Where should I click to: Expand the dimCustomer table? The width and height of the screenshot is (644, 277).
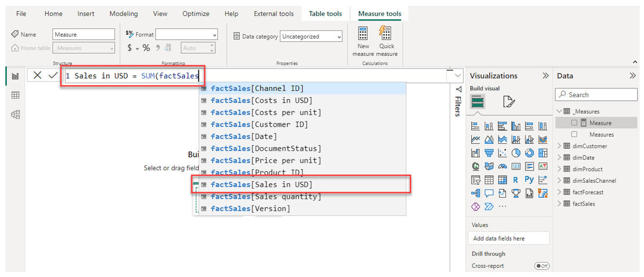(559, 146)
